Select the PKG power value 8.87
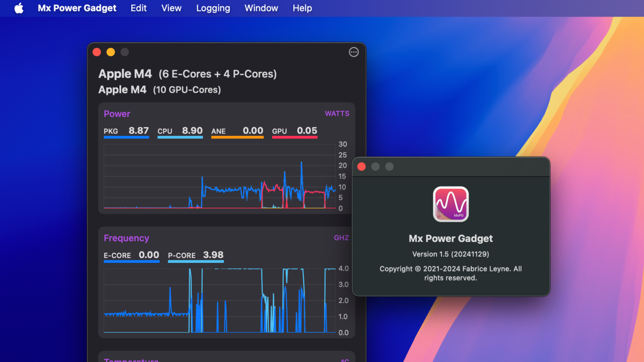 pos(138,131)
